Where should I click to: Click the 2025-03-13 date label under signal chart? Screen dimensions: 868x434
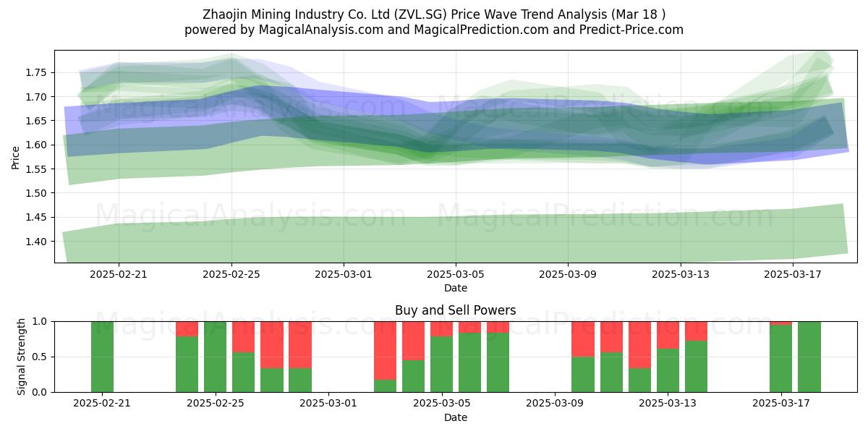(667, 404)
